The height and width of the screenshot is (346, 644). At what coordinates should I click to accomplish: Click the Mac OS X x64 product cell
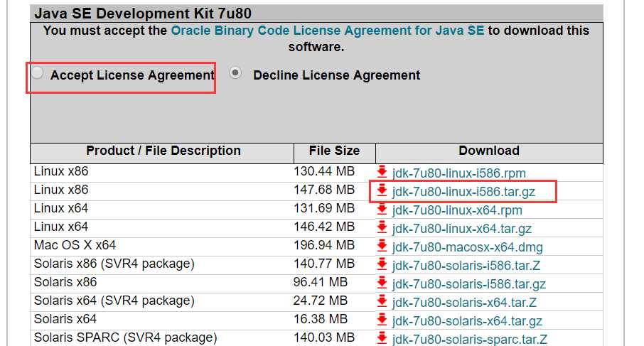click(75, 245)
